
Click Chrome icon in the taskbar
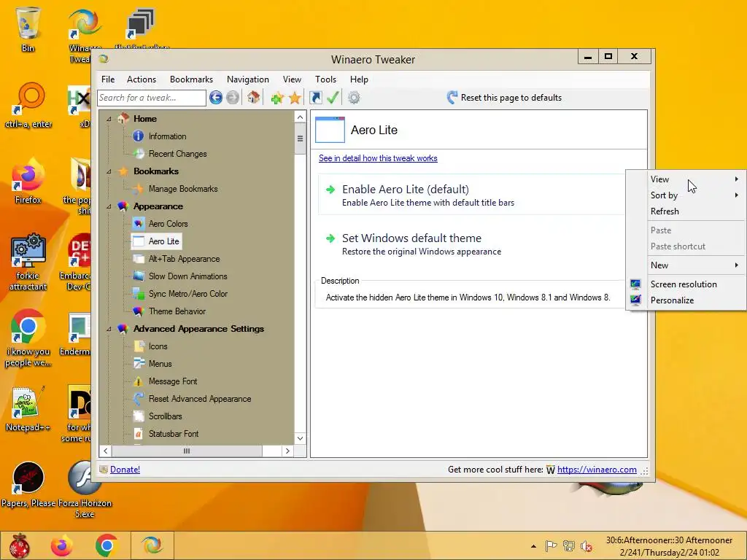(107, 545)
